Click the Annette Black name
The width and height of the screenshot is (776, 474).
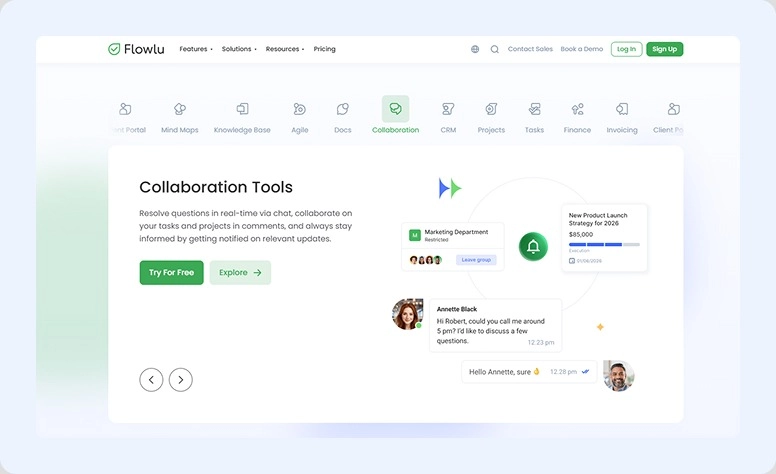457,309
